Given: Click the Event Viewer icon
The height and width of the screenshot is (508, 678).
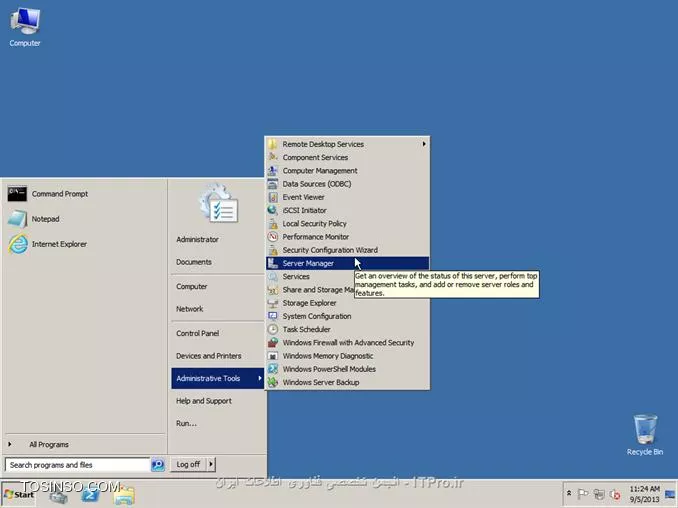Looking at the screenshot, I should (273, 197).
